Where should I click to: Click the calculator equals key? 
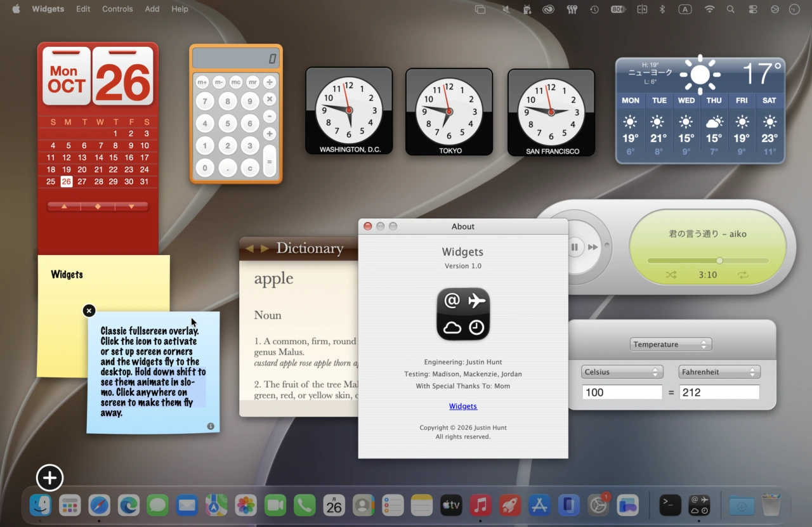point(270,161)
